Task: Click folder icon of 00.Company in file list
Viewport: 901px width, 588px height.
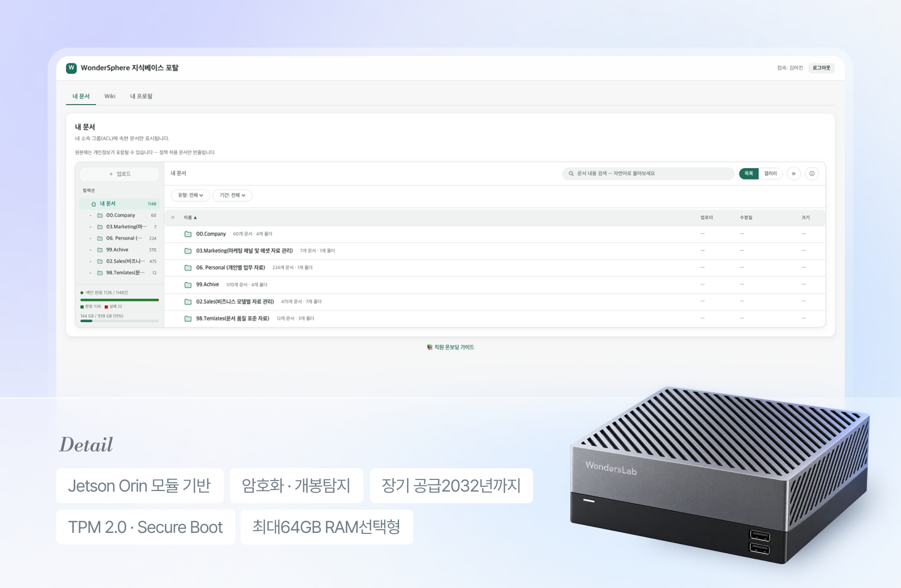Action: (188, 234)
